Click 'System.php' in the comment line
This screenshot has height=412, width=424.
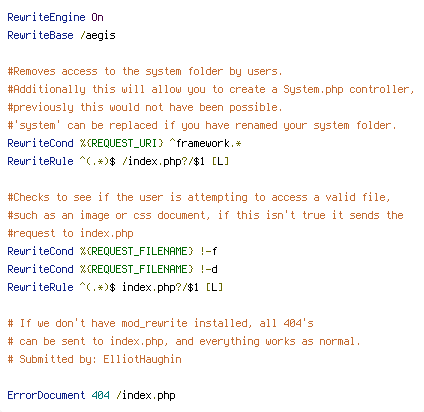[313, 89]
